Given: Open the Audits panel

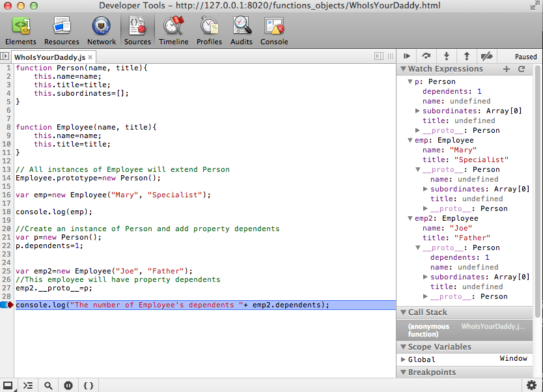Looking at the screenshot, I should (x=242, y=31).
